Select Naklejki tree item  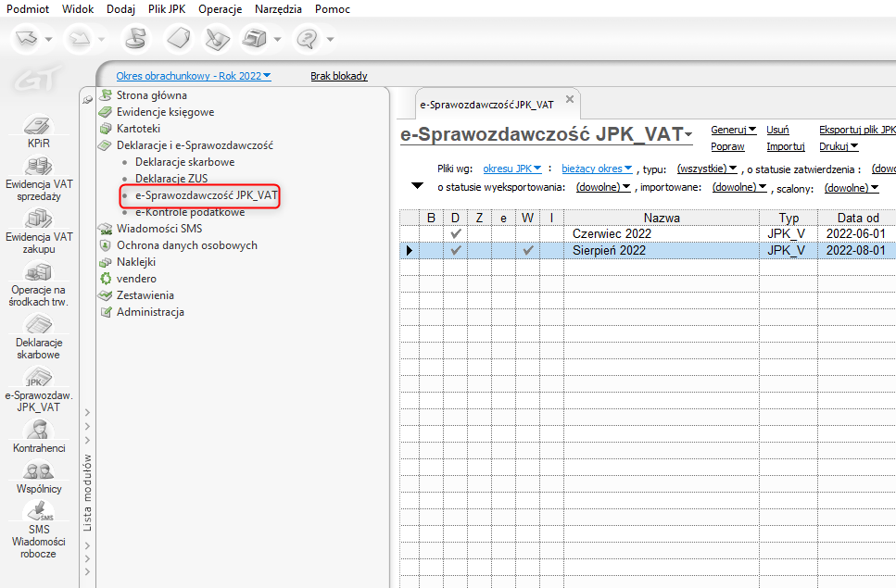[x=136, y=261]
